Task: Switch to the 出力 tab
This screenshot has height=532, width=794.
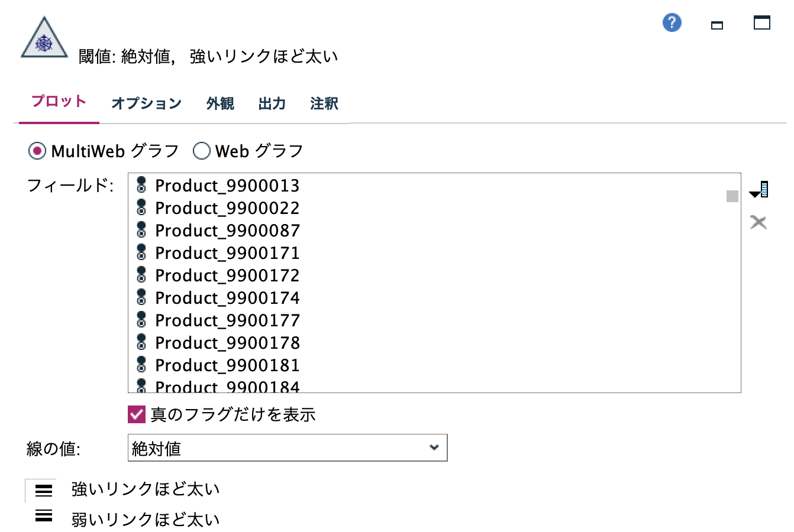Action: (272, 103)
